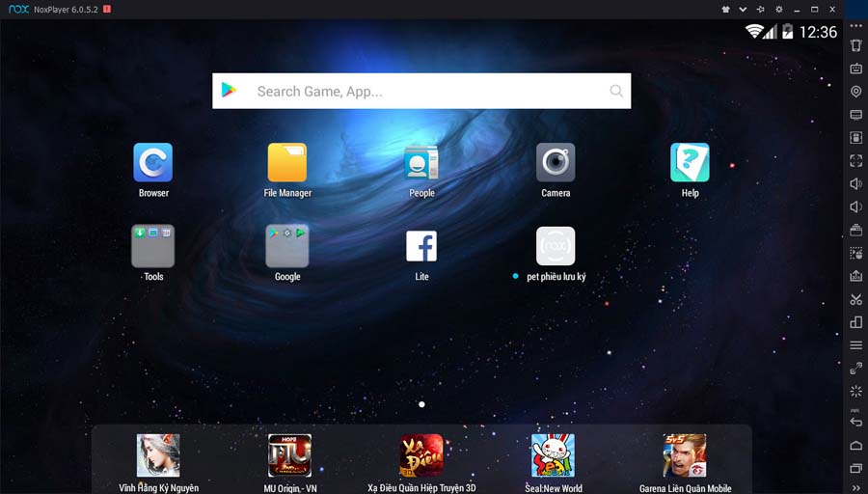Viewport: 868px width, 494px height.
Task: Open the Browser app
Action: tap(152, 162)
